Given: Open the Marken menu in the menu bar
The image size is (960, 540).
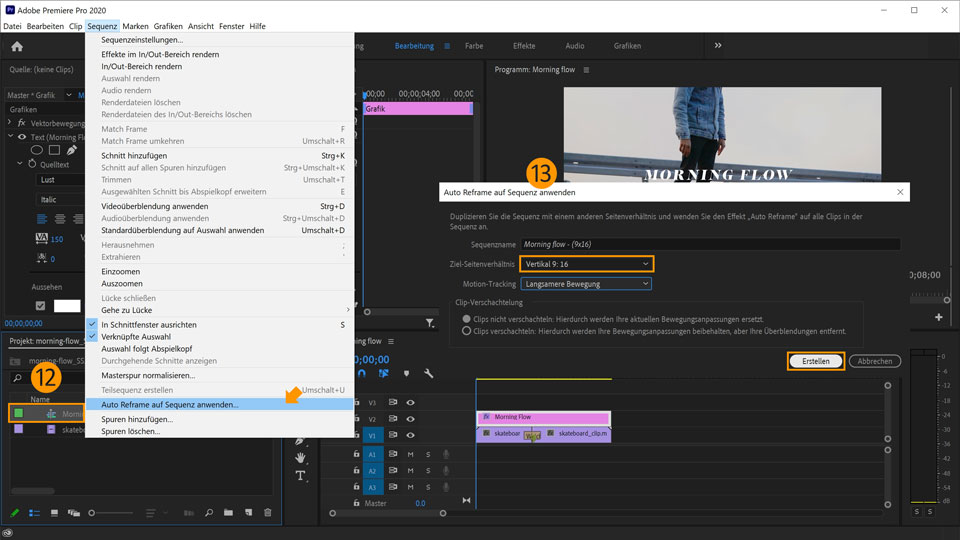Looking at the screenshot, I should pos(135,26).
